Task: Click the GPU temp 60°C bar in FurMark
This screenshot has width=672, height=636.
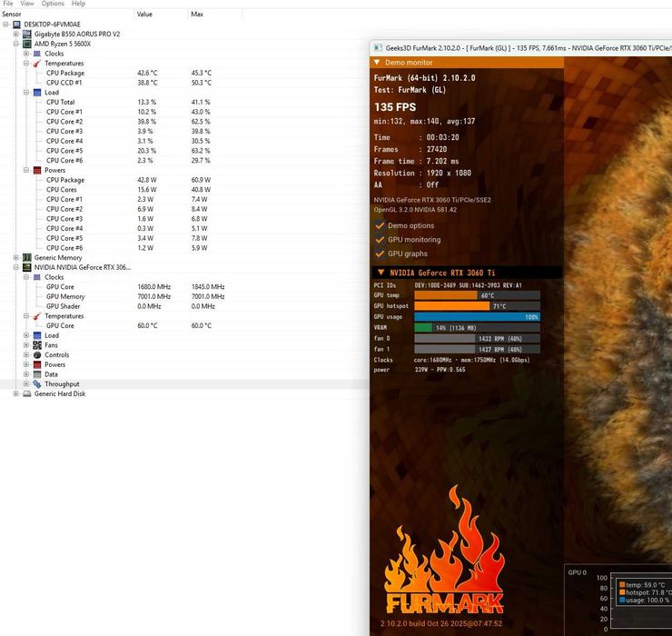Action: tap(477, 295)
